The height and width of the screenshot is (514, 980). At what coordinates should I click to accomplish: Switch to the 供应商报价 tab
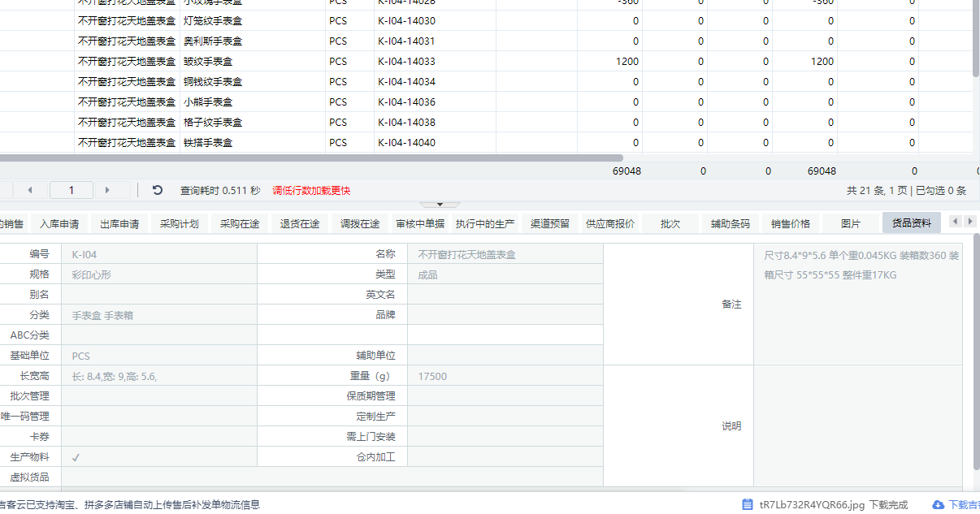[610, 223]
